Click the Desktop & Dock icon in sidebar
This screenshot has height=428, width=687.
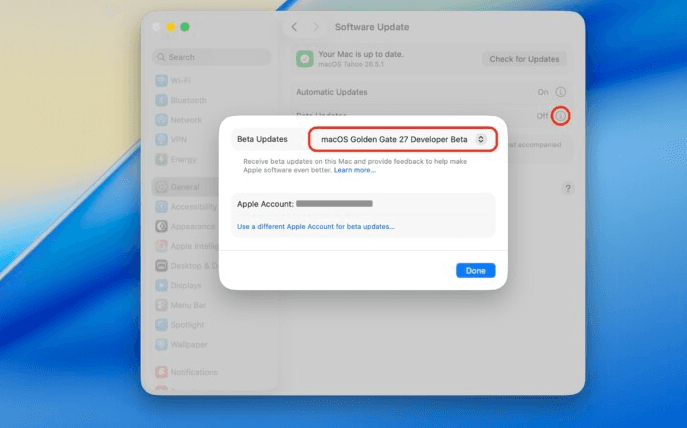(x=161, y=266)
